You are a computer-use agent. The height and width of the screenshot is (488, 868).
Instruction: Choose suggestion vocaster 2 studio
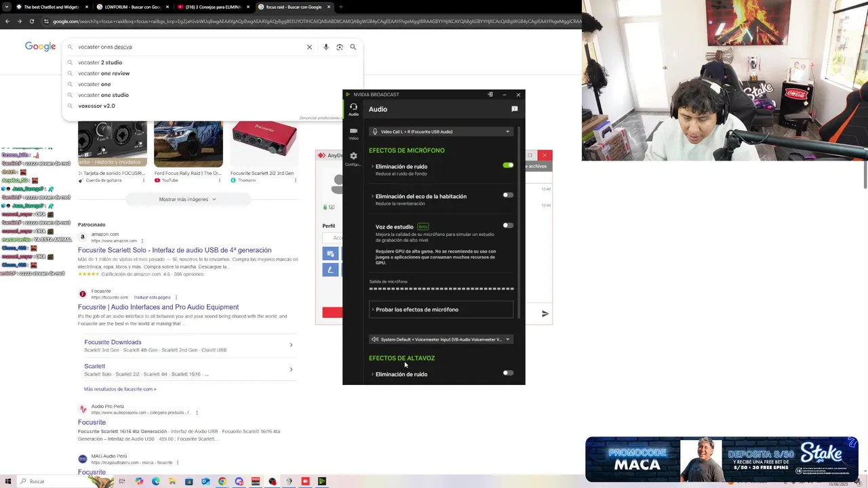(x=100, y=62)
